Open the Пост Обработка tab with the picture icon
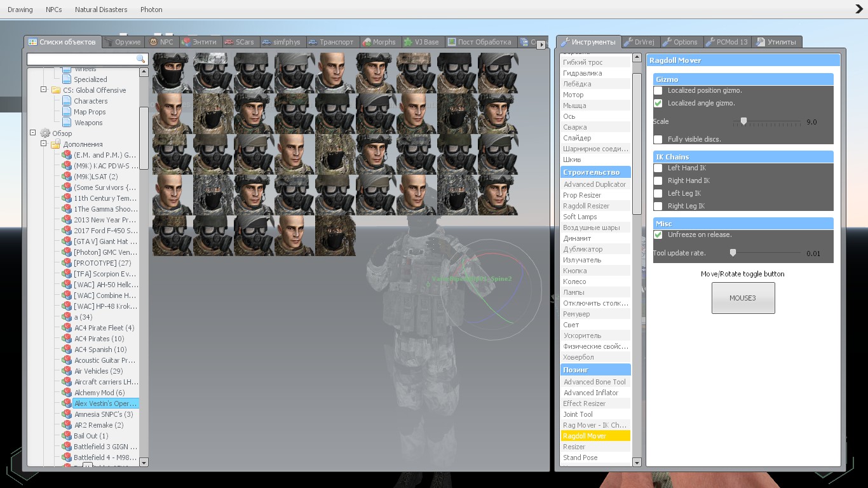The width and height of the screenshot is (868, 488). point(479,42)
